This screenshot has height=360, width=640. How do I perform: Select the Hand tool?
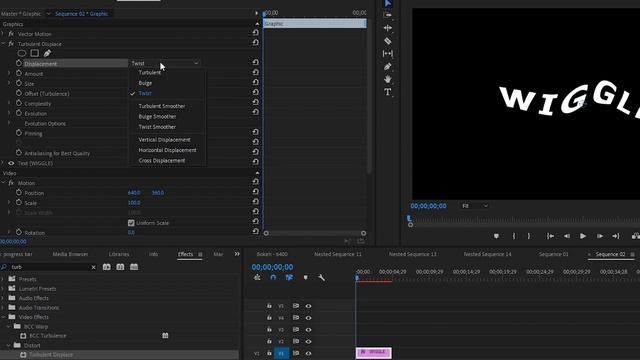388,79
